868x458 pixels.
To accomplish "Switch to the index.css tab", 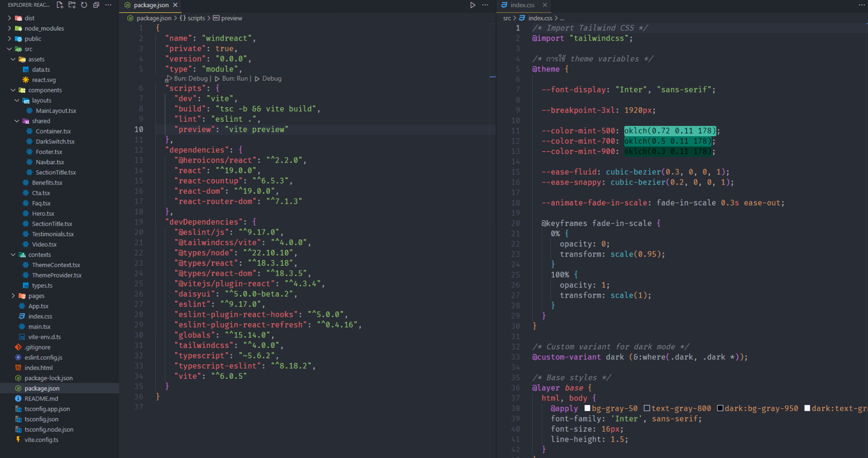I will coord(522,5).
